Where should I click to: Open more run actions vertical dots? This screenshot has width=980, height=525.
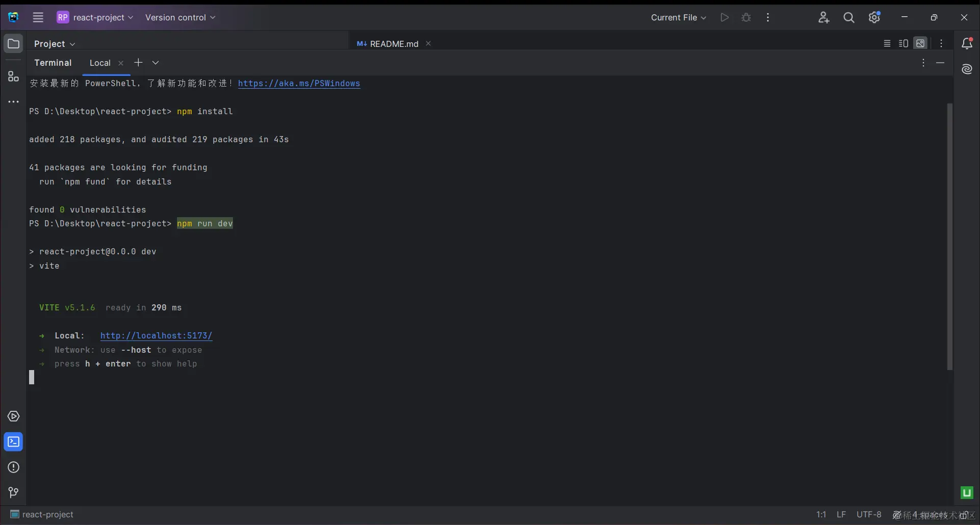[768, 17]
